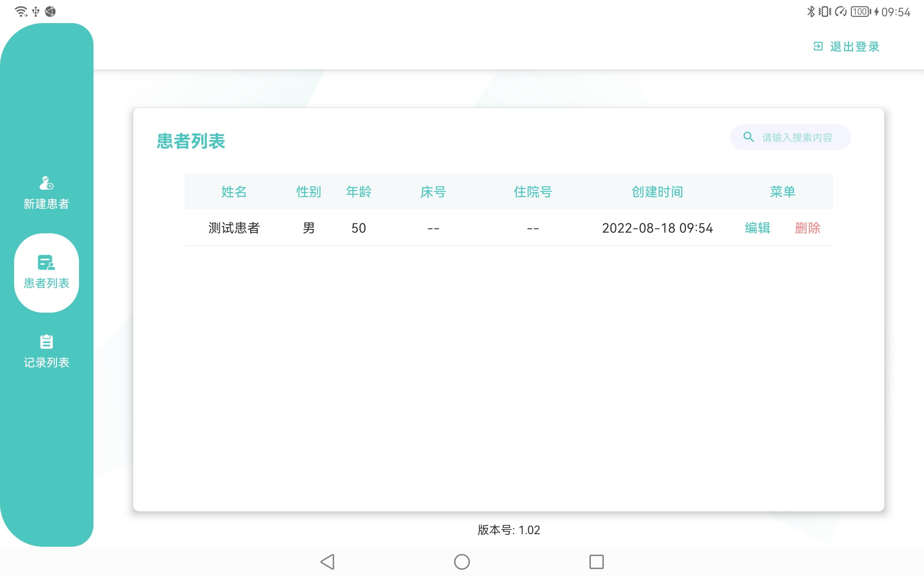Tap the battery 100 status icon
The image size is (924, 577).
pyautogui.click(x=860, y=12)
